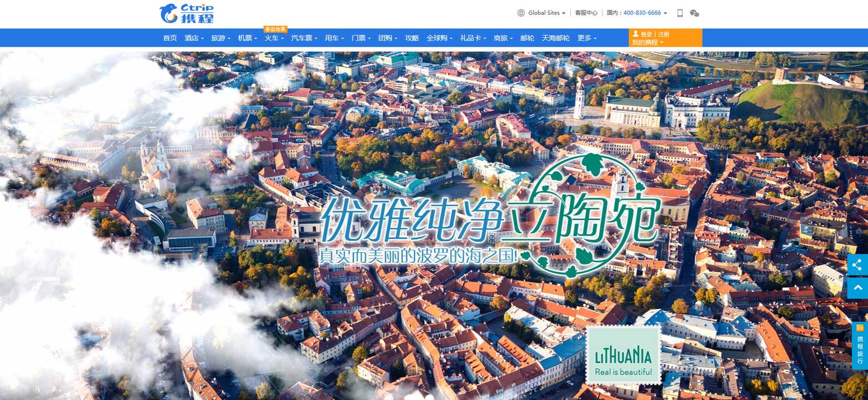Open the 商旅 business travel menu

coord(503,38)
